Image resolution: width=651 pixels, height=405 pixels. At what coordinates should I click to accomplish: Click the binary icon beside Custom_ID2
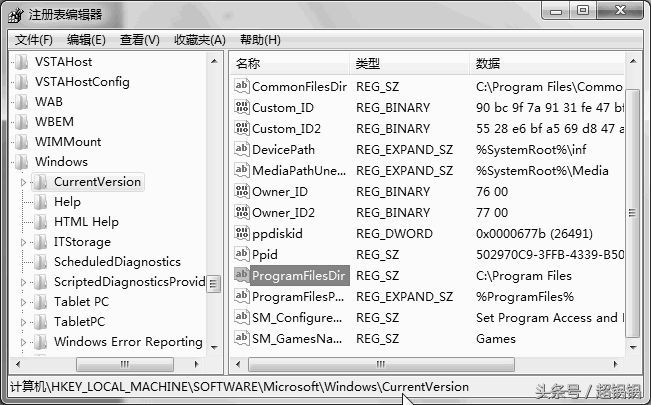242,128
